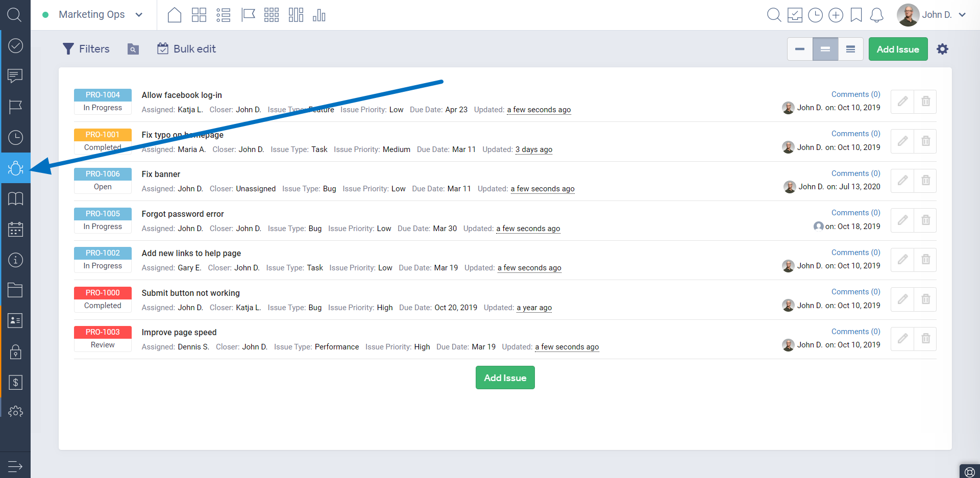Click the green Add Issue button at bottom
The height and width of the screenshot is (478, 980).
tap(505, 378)
